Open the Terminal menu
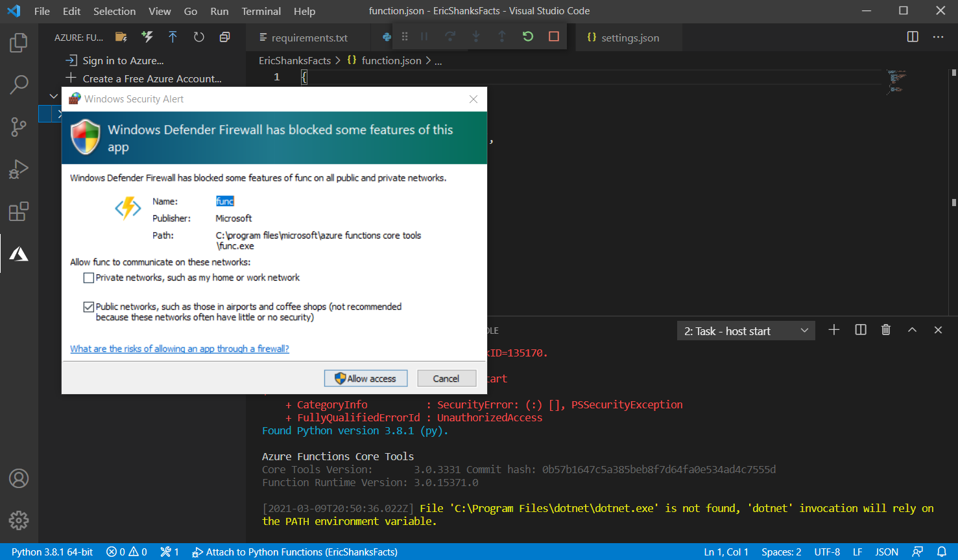Screen dimensions: 958x560 (x=261, y=11)
